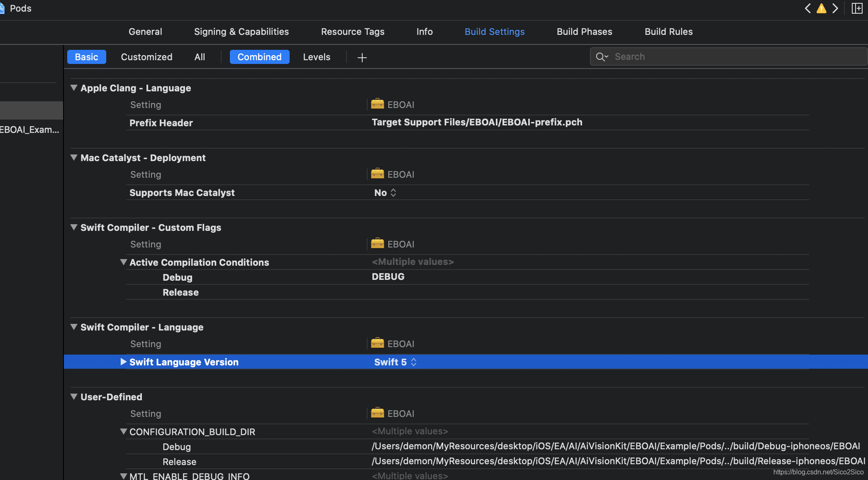Click the search magnifier filter icon
Viewport: 868px width, 480px height.
[x=602, y=57]
